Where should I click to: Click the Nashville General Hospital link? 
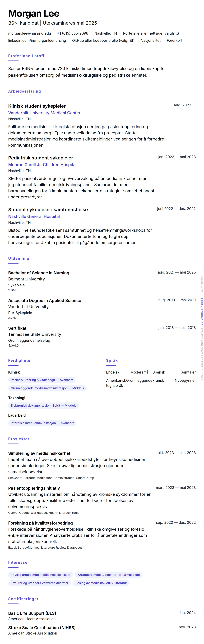pos(34,217)
